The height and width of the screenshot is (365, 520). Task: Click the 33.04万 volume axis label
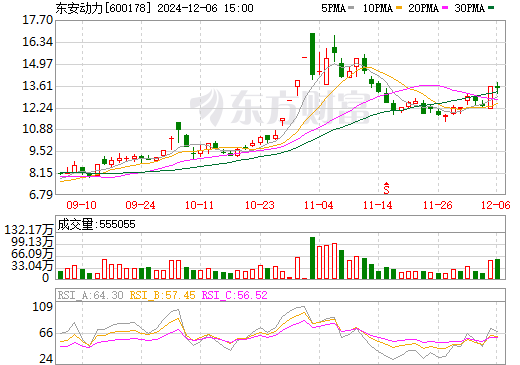32,266
